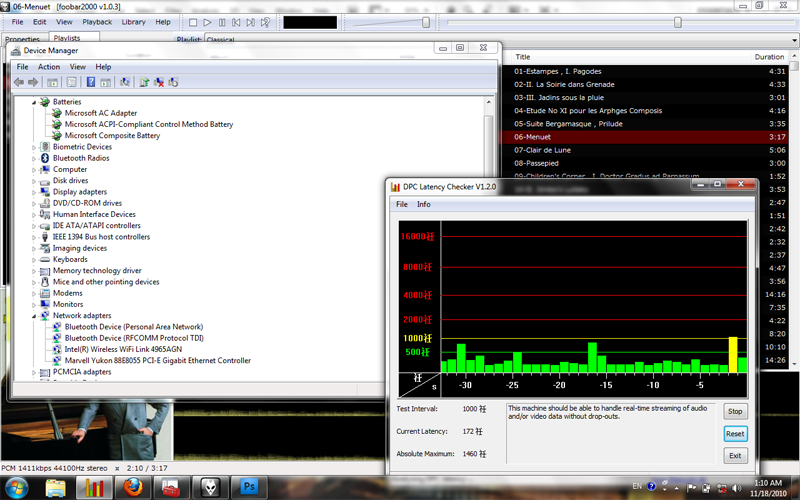The image size is (800, 500).
Task: Expand the Disk drives node
Action: coord(34,181)
